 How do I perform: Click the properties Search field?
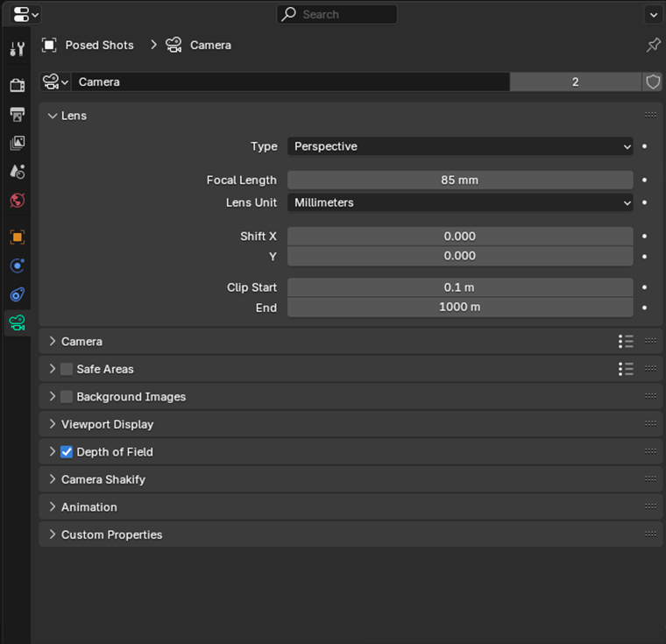337,14
